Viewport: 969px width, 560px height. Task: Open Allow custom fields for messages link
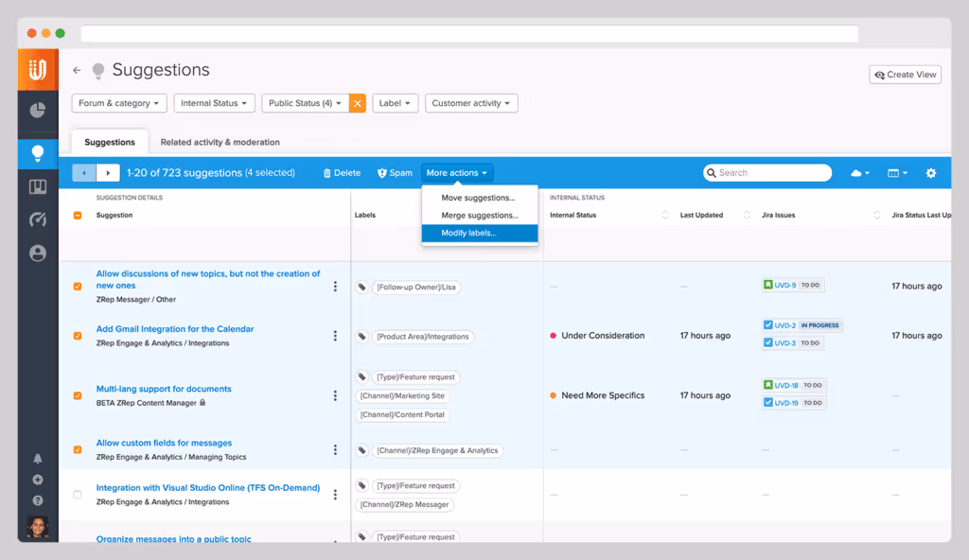[x=164, y=443]
